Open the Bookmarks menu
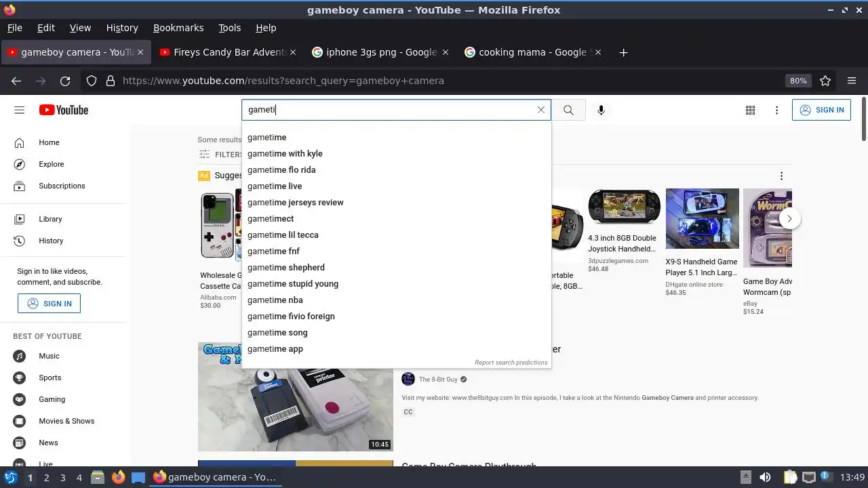This screenshot has height=488, width=868. pos(178,28)
